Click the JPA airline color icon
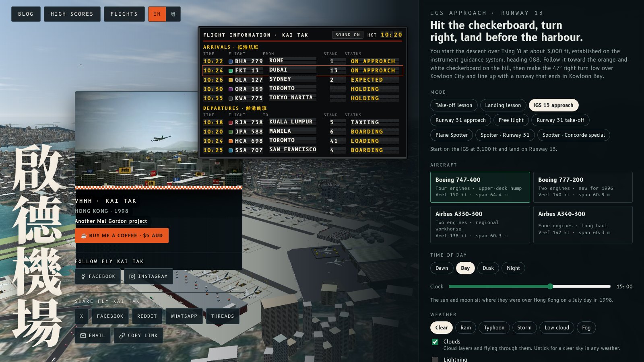This screenshot has width=644, height=362. coord(231,132)
